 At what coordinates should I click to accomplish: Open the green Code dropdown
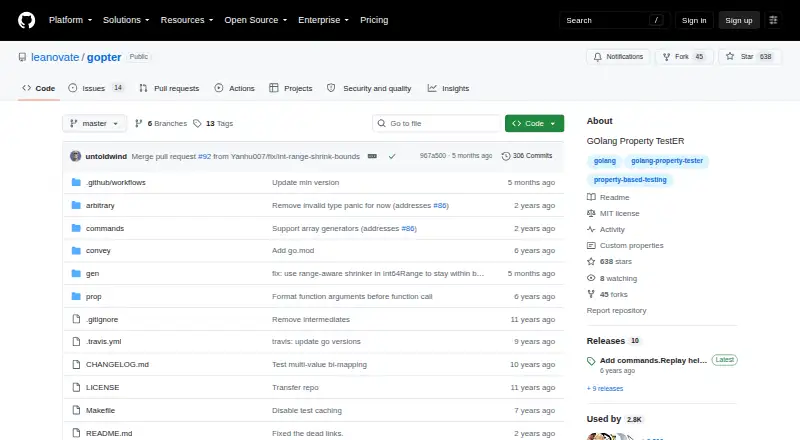point(534,124)
